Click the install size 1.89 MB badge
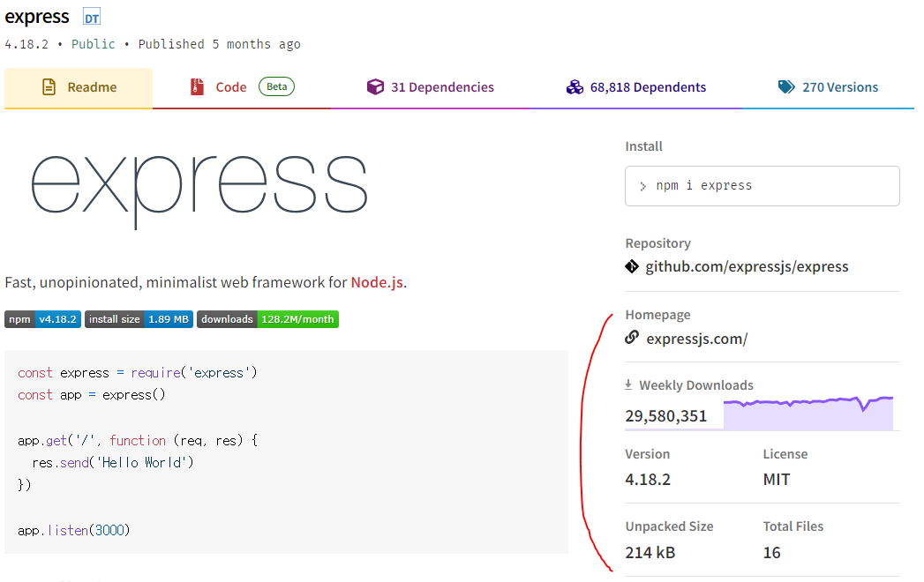Screen dimensions: 924x582 139,319
